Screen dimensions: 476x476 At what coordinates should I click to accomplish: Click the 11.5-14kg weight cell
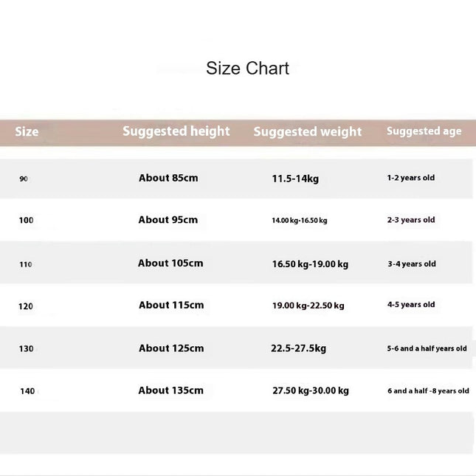pyautogui.click(x=295, y=179)
